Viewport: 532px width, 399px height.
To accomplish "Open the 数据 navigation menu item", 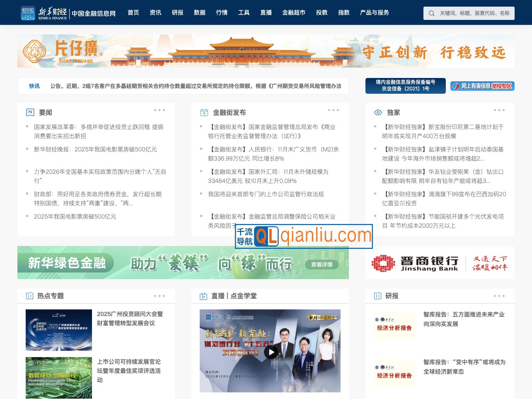I will pos(199,13).
